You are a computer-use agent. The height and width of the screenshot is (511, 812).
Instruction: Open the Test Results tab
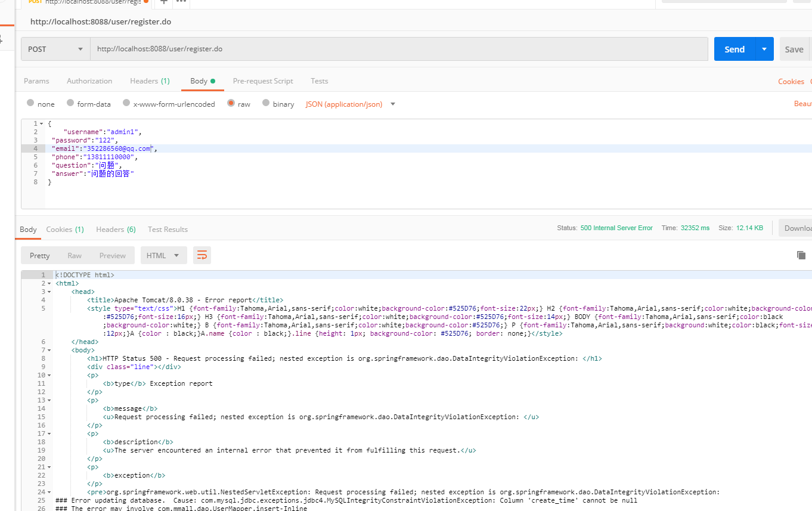168,229
